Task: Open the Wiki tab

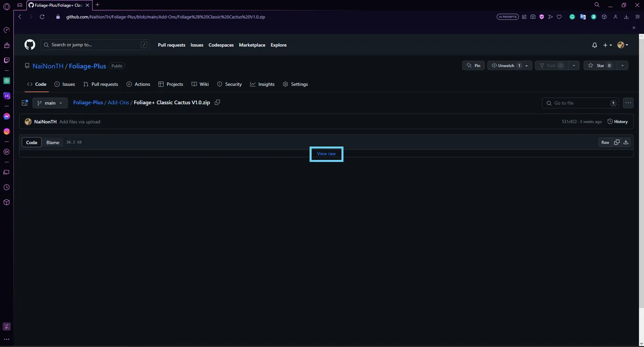Action: (x=200, y=84)
